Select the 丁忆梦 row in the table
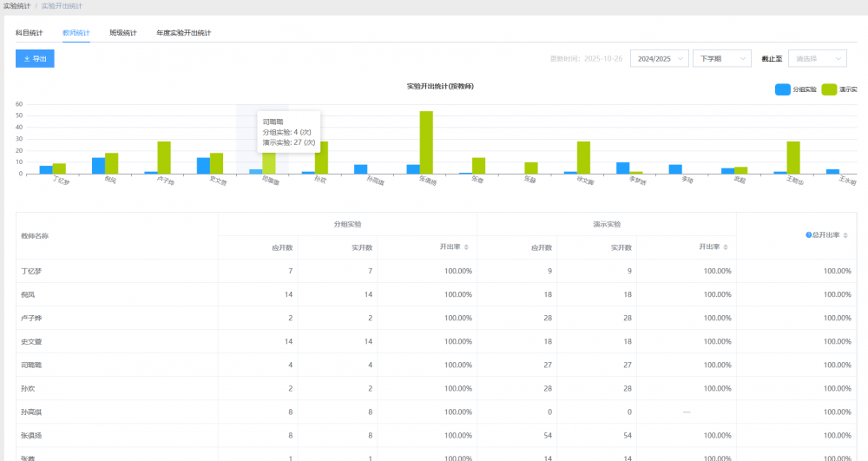Viewport: 868px width, 461px height. pyautogui.click(x=31, y=271)
